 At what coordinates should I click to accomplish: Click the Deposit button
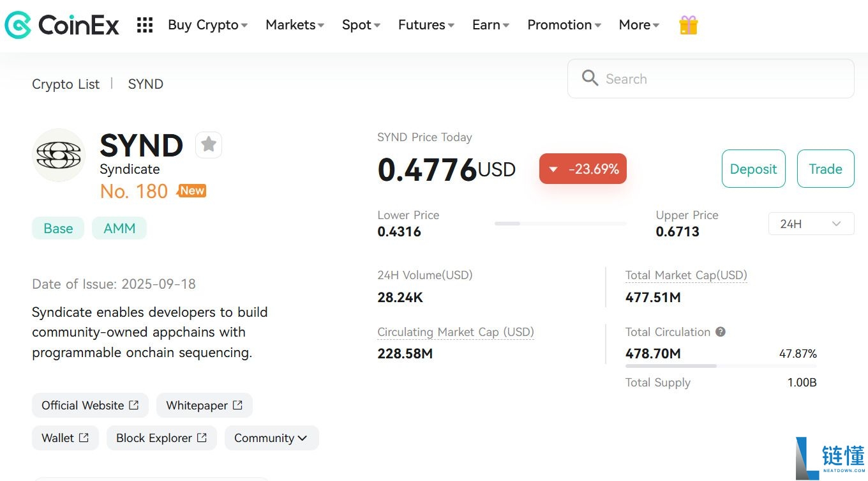753,169
